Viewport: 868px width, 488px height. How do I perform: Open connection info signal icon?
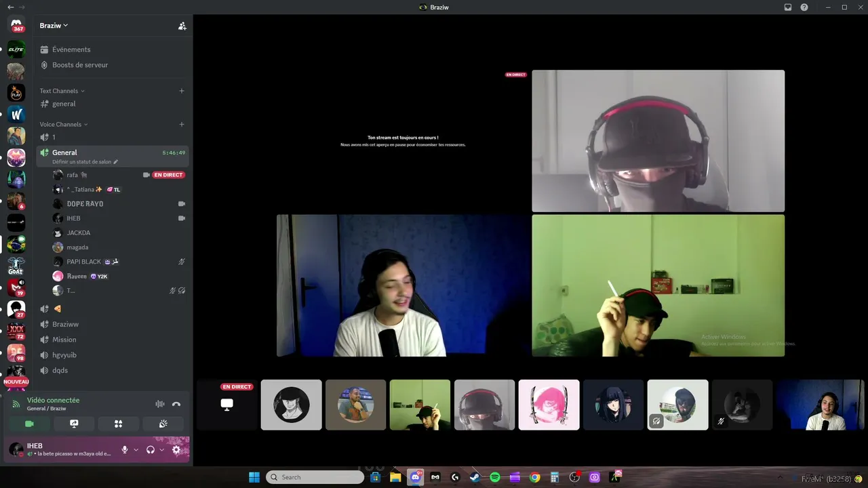(x=16, y=404)
